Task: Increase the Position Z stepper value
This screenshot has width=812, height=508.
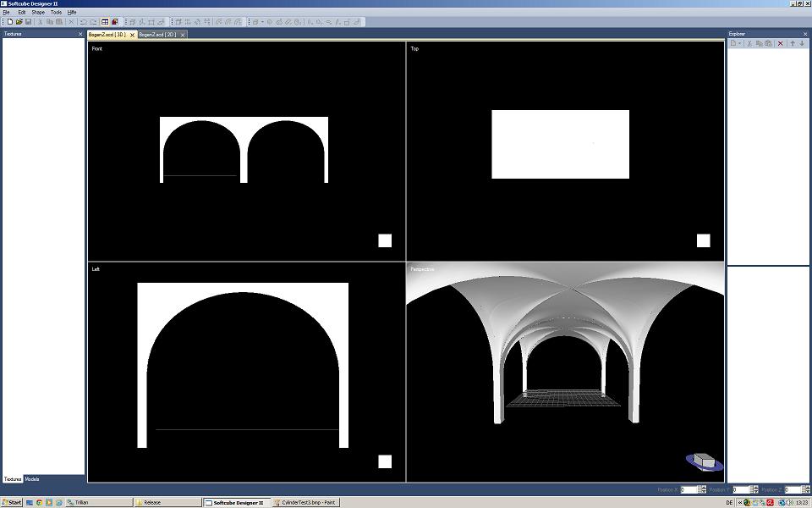Action: pos(806,488)
